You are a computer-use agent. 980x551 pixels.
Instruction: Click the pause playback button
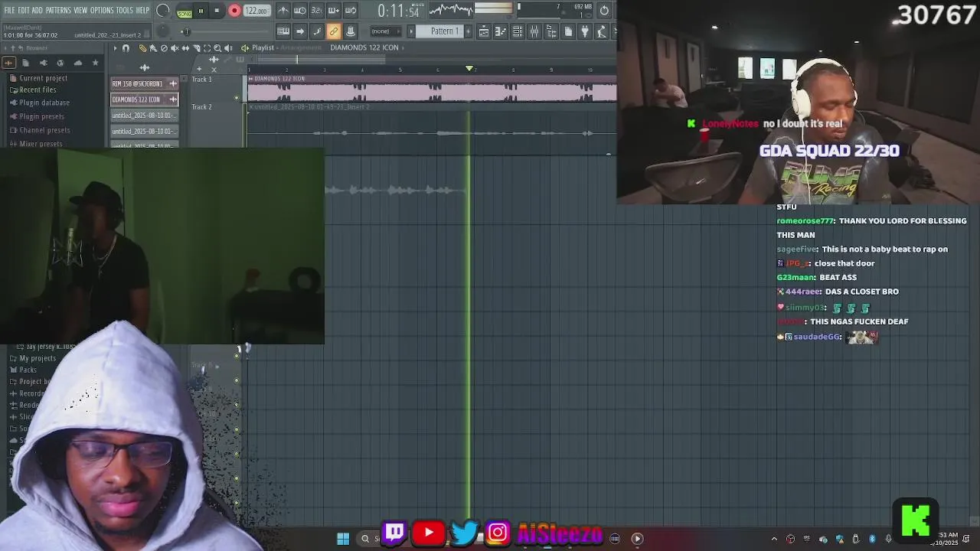click(x=201, y=11)
